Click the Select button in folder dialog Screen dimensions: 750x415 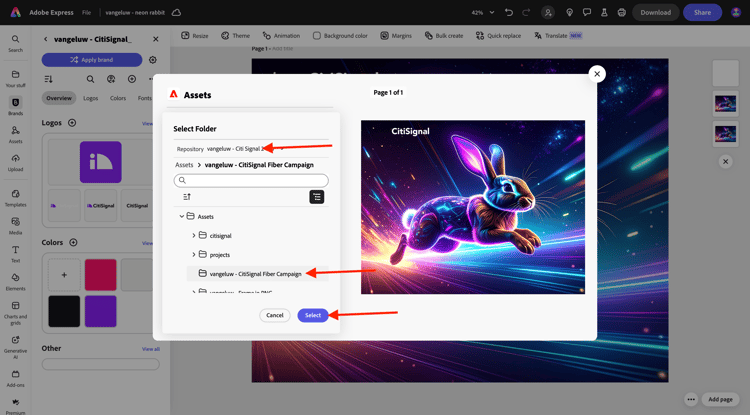313,315
